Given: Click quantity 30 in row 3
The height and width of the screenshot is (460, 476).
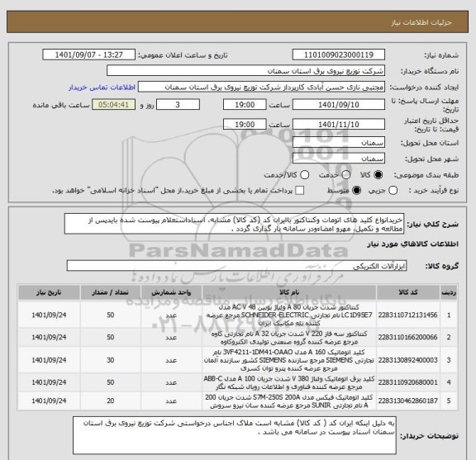Looking at the screenshot, I should (x=111, y=360).
